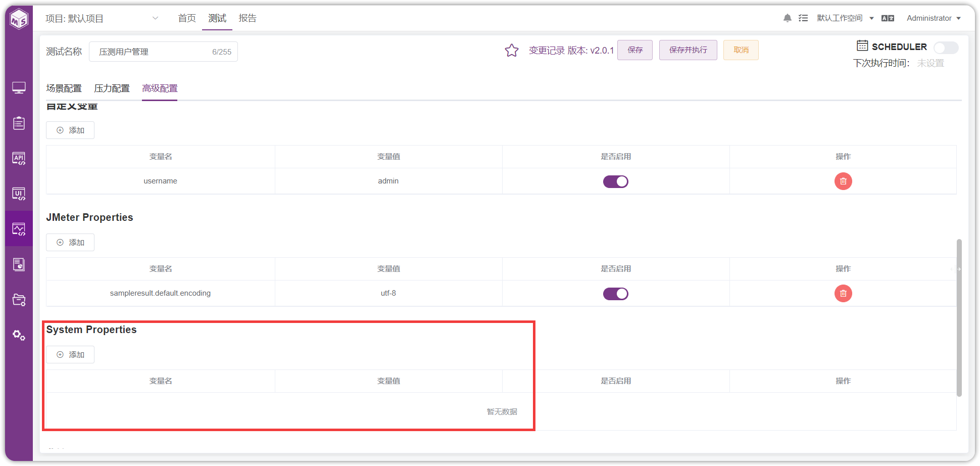Toggle the SCHEDULER switch
Viewport: 980px width, 466px height.
point(946,48)
